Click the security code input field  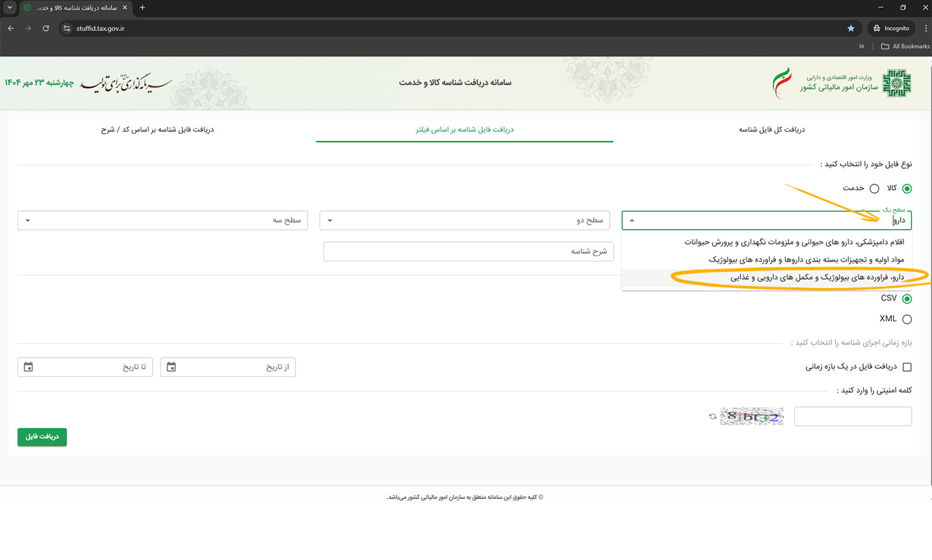[x=852, y=417]
